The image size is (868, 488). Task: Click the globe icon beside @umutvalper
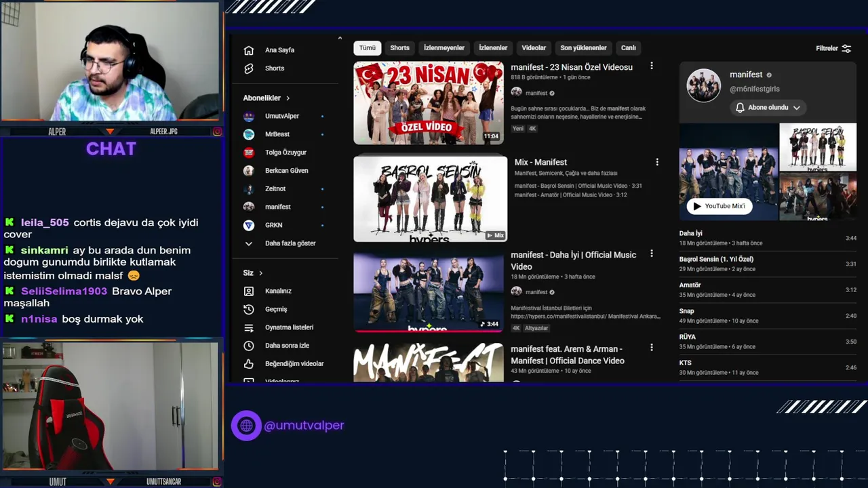pyautogui.click(x=246, y=426)
